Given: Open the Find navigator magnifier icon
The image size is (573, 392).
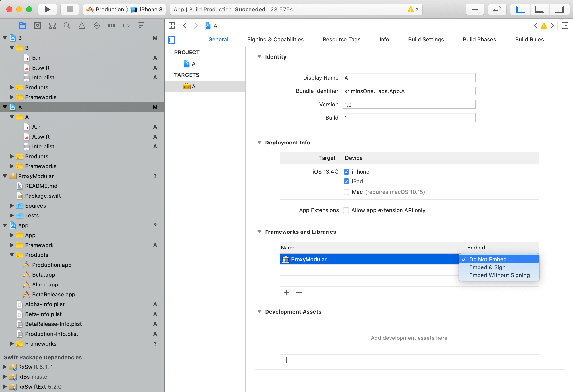Looking at the screenshot, I should click(x=67, y=26).
